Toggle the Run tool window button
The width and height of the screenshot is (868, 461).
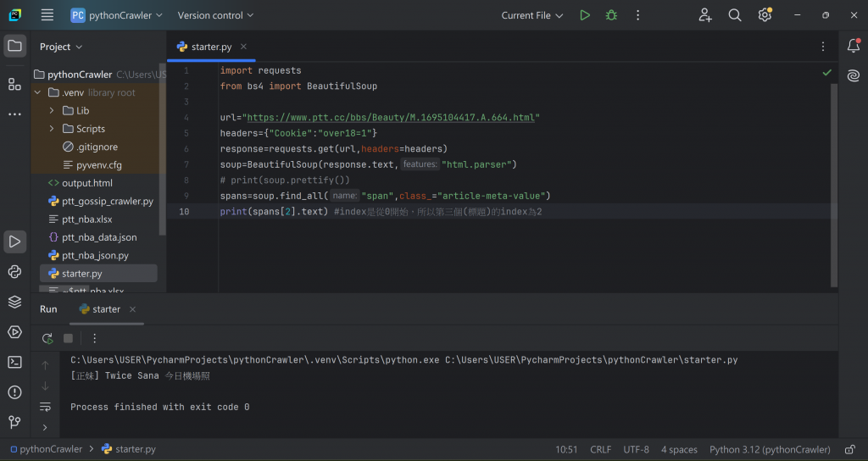[x=14, y=242]
